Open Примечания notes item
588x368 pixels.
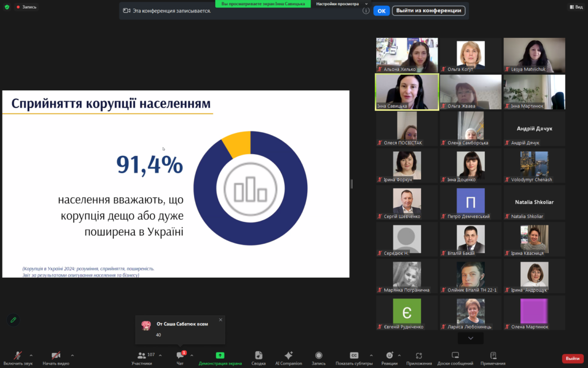coord(493,356)
